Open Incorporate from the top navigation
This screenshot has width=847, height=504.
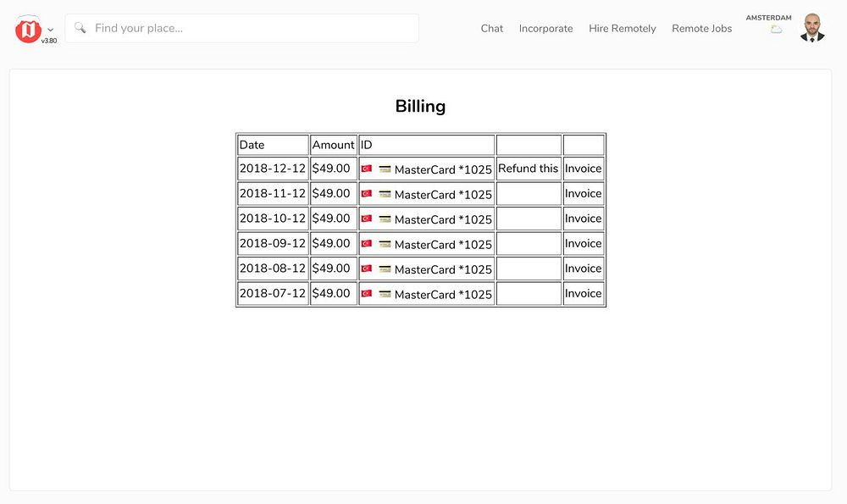click(545, 29)
